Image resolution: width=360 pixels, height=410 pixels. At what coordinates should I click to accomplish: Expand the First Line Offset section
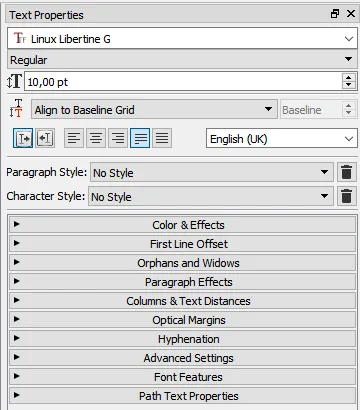coord(182,244)
